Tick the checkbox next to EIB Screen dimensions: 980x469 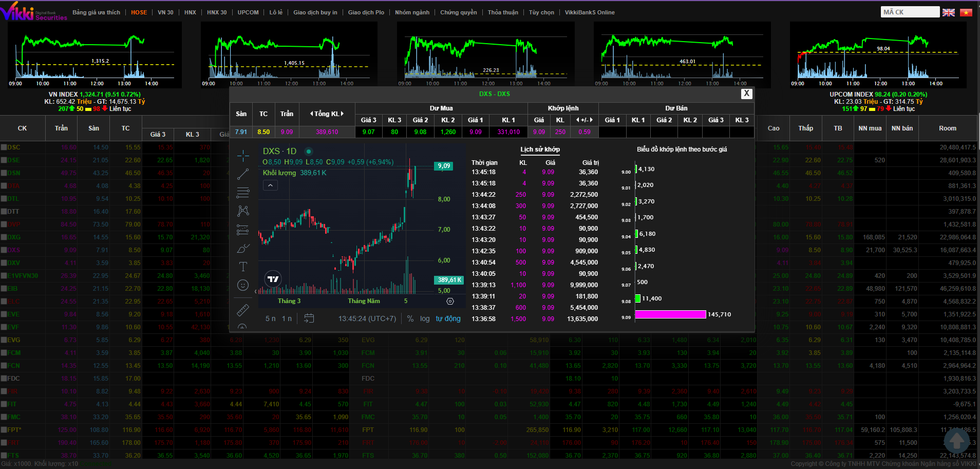point(4,289)
